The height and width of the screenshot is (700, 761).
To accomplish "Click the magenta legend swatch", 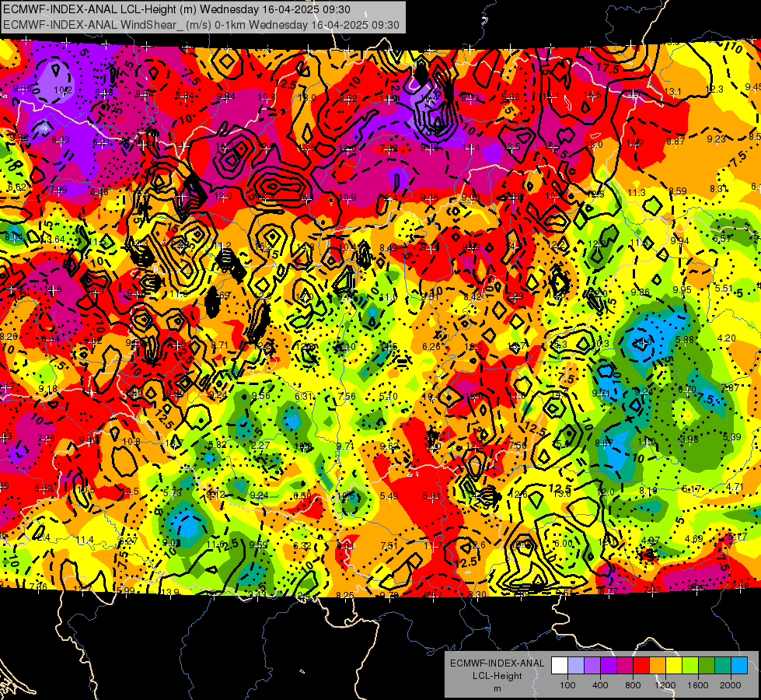I will [x=625, y=665].
